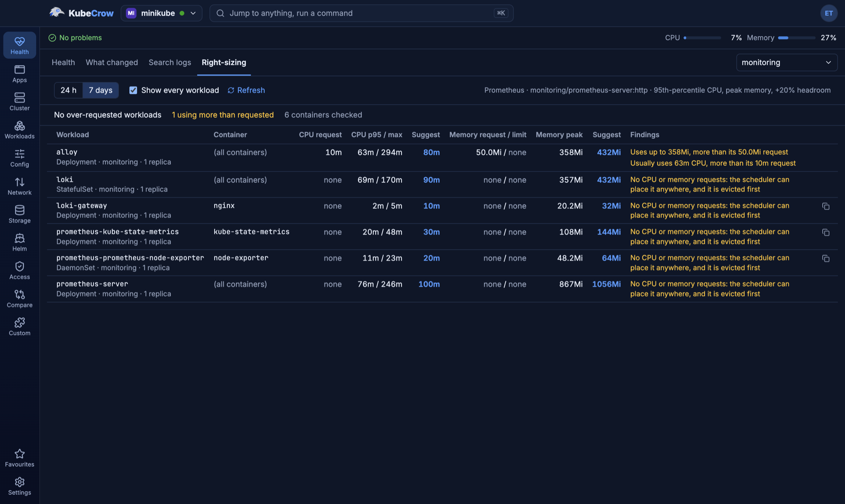Switch to the Health tab
The image size is (845, 504).
pos(63,62)
